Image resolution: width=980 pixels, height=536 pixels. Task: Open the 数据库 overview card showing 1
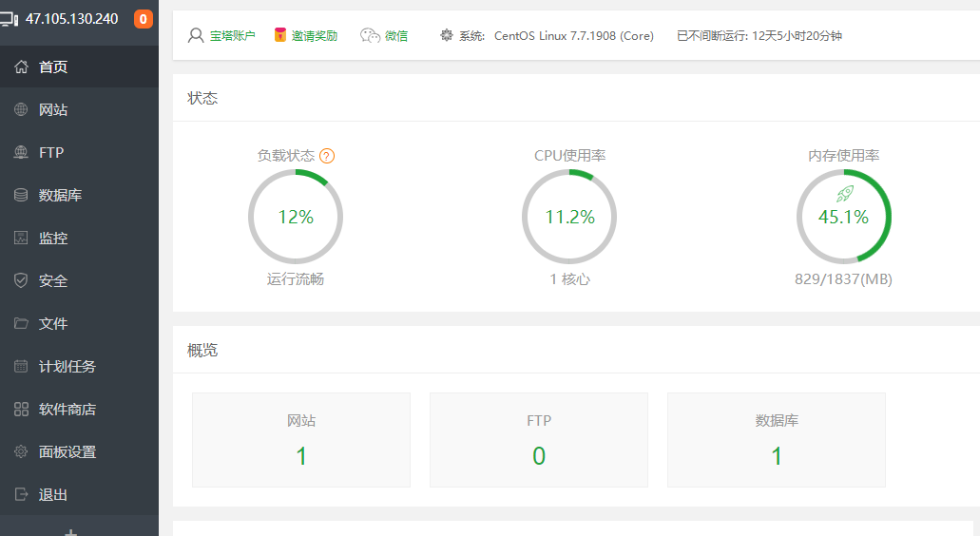click(777, 440)
